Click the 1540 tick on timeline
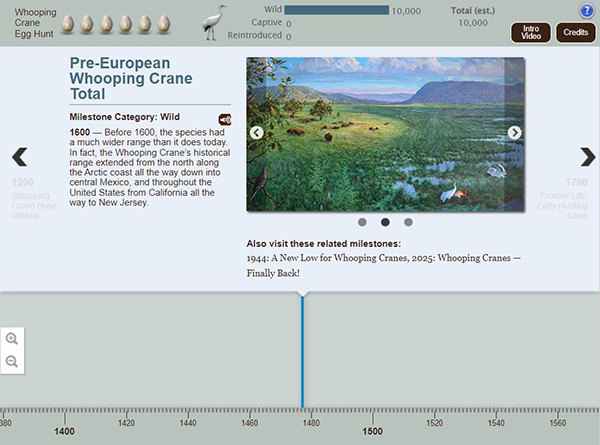The width and height of the screenshot is (600, 445). 496,423
